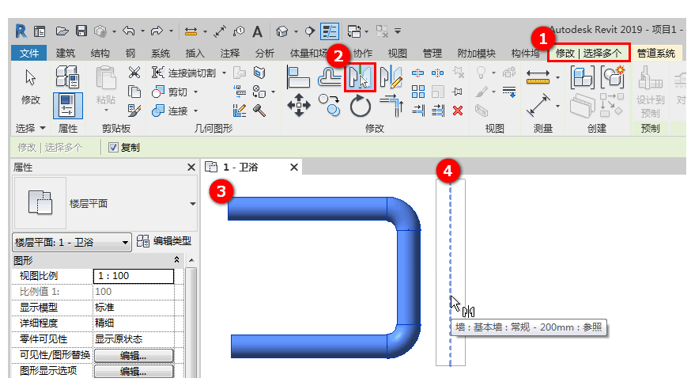
Task: Collapse the 图形 properties group
Action: point(177,260)
